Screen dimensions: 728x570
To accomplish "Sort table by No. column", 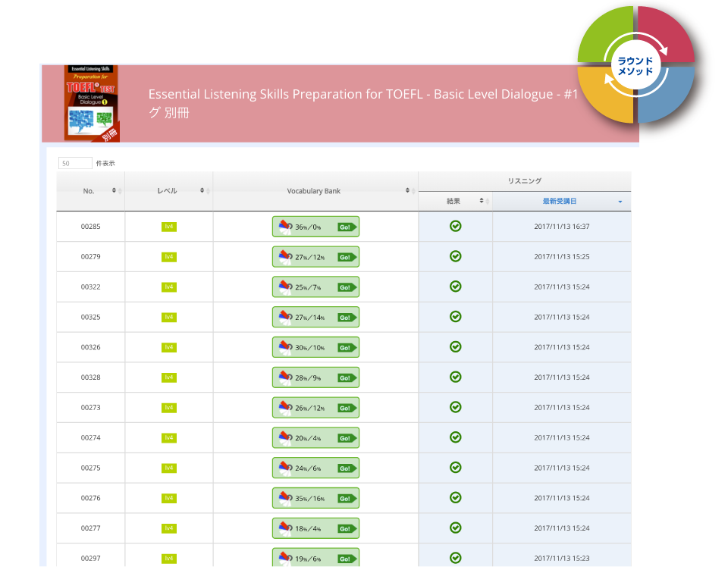I will click(x=90, y=191).
